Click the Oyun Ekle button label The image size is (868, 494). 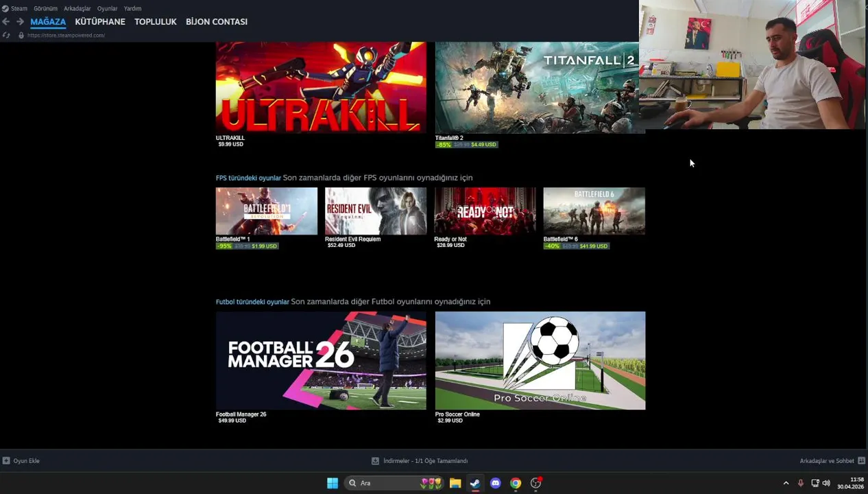[27, 461]
